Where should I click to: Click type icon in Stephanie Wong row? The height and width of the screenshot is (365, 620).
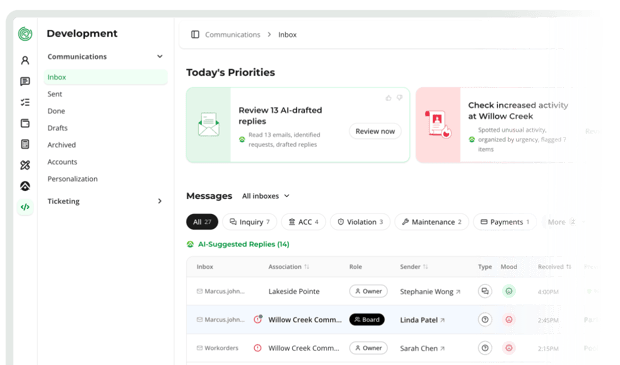[485, 291]
